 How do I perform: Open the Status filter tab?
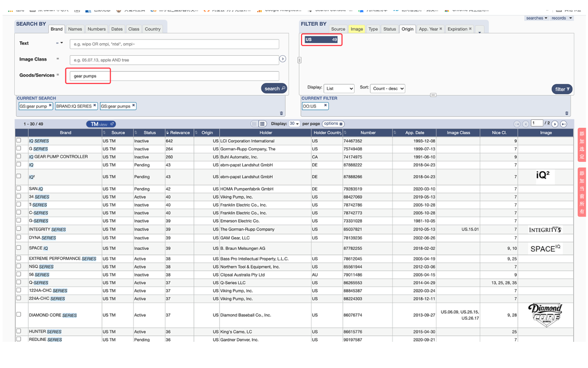pyautogui.click(x=389, y=29)
